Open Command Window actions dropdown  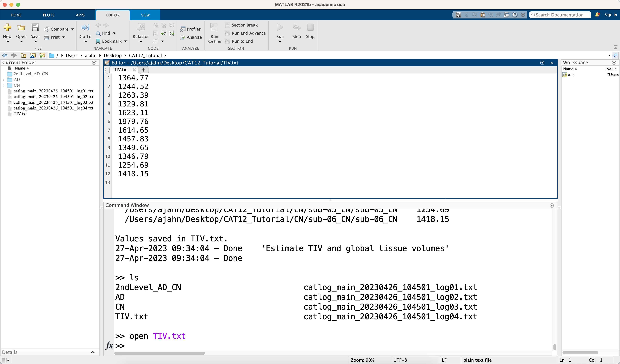pyautogui.click(x=552, y=206)
